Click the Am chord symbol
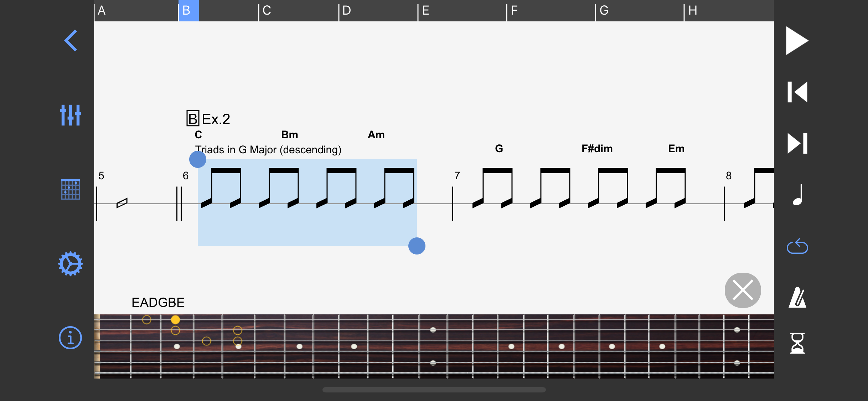Image resolution: width=868 pixels, height=401 pixels. point(376,135)
